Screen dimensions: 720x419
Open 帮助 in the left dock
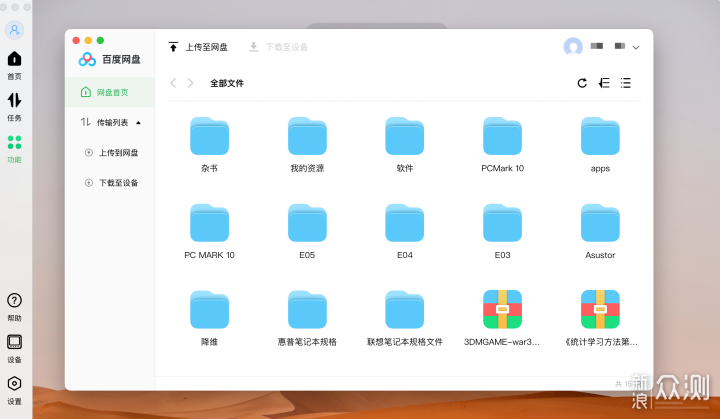(x=14, y=307)
